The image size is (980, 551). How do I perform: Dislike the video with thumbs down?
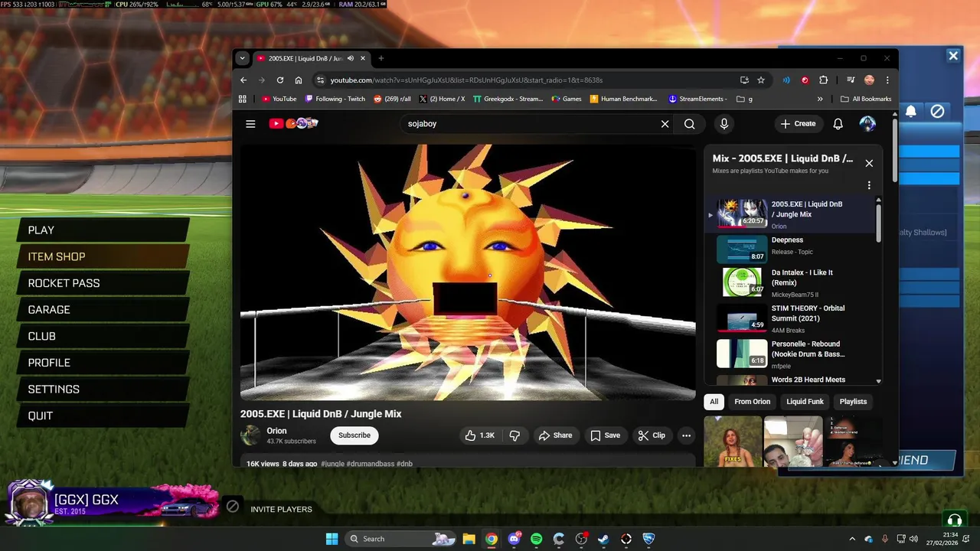[x=514, y=435]
